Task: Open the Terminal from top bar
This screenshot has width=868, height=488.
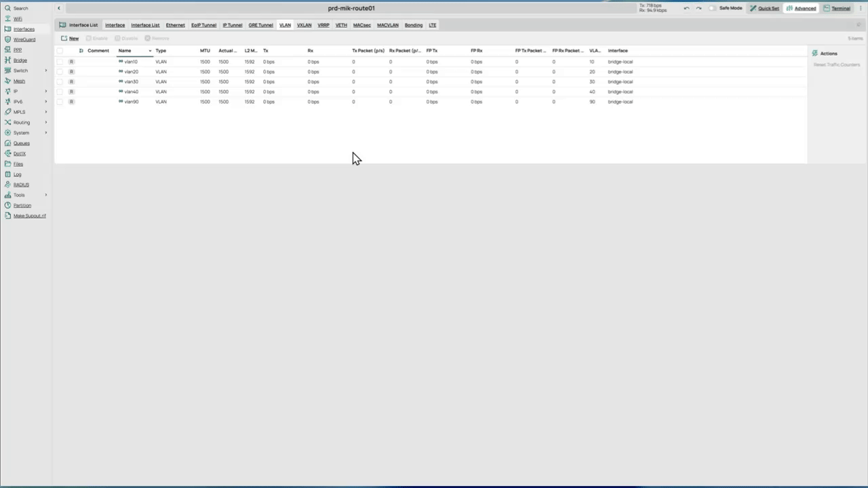Action: coord(837,8)
